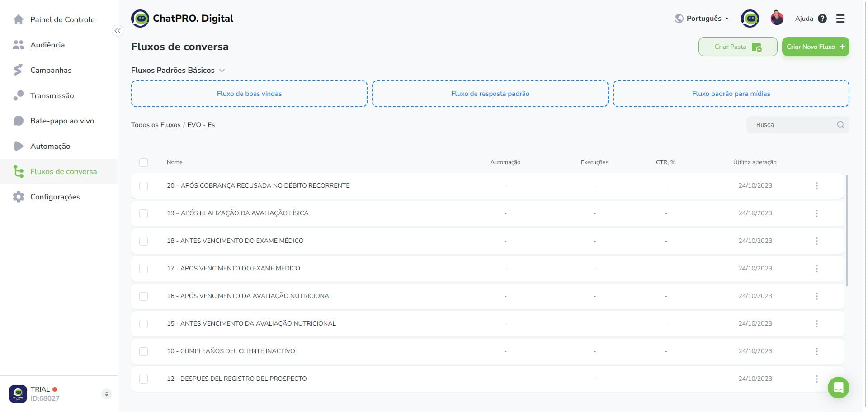The height and width of the screenshot is (412, 868).
Task: Click the search magnifier icon
Action: click(x=840, y=125)
